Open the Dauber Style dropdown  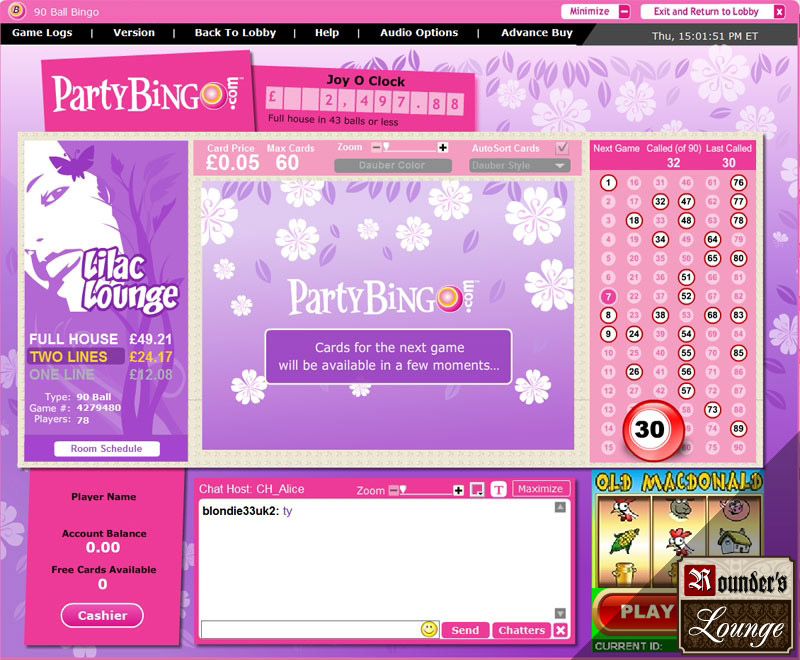point(519,165)
